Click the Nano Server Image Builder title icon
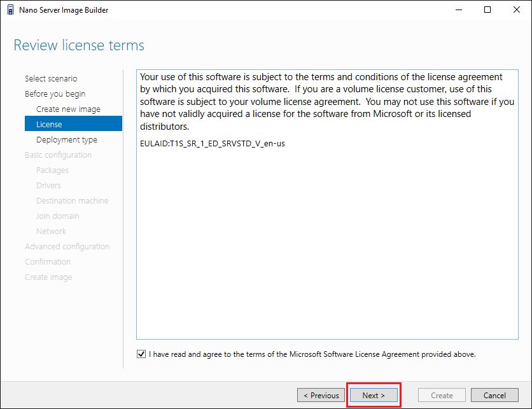 10,10
